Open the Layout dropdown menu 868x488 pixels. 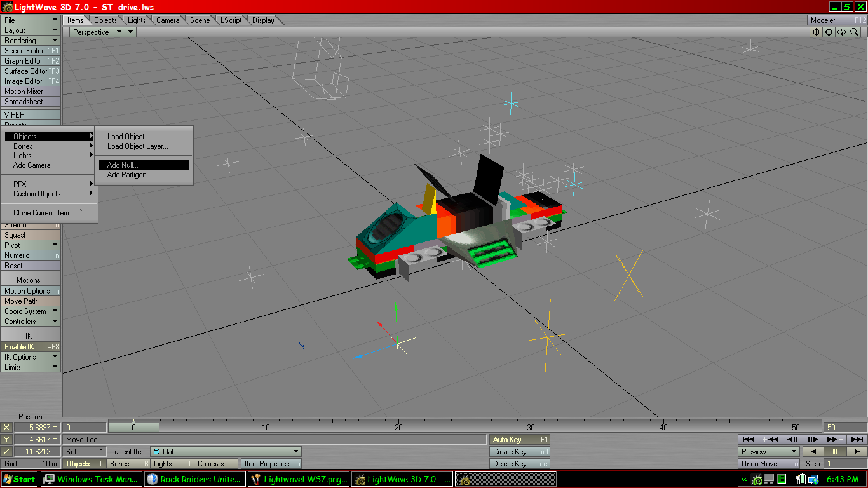coord(31,30)
